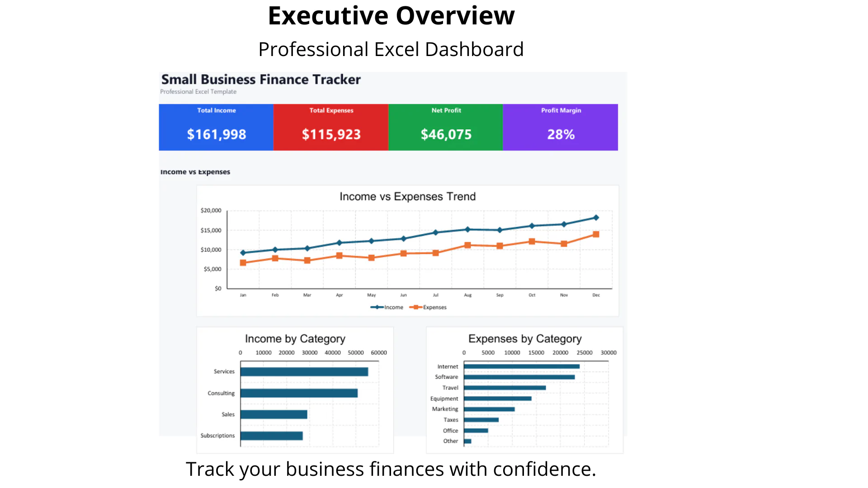
Task: Select the Consulting income bar
Action: 299,393
